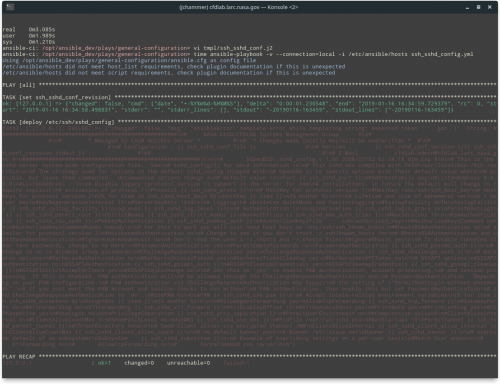Close the Konsole window

tap(490, 7)
